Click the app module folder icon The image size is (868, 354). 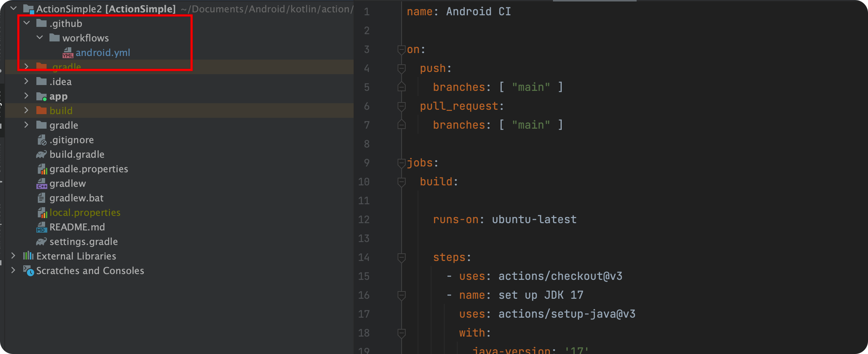click(x=41, y=96)
